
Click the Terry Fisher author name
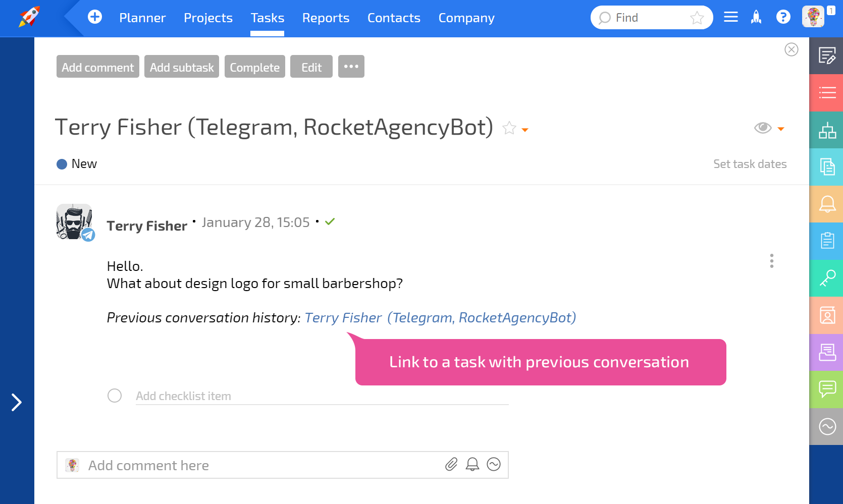pos(147,226)
